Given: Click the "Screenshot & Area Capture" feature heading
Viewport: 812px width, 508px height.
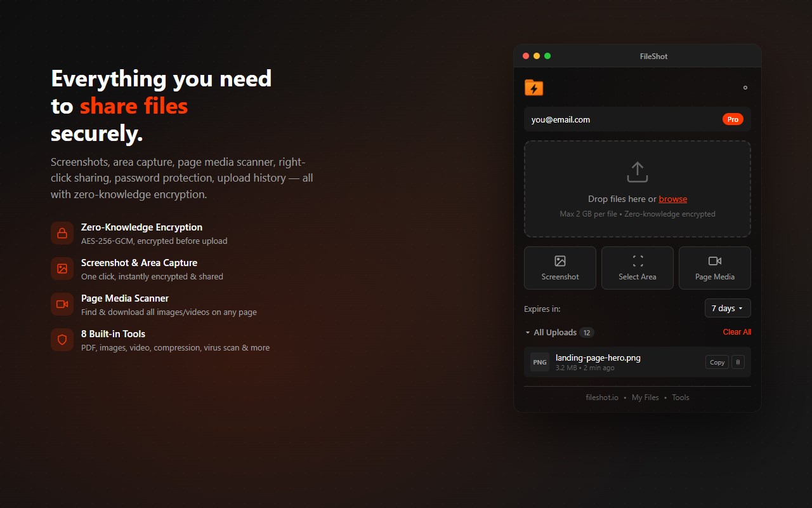Looking at the screenshot, I should (139, 263).
